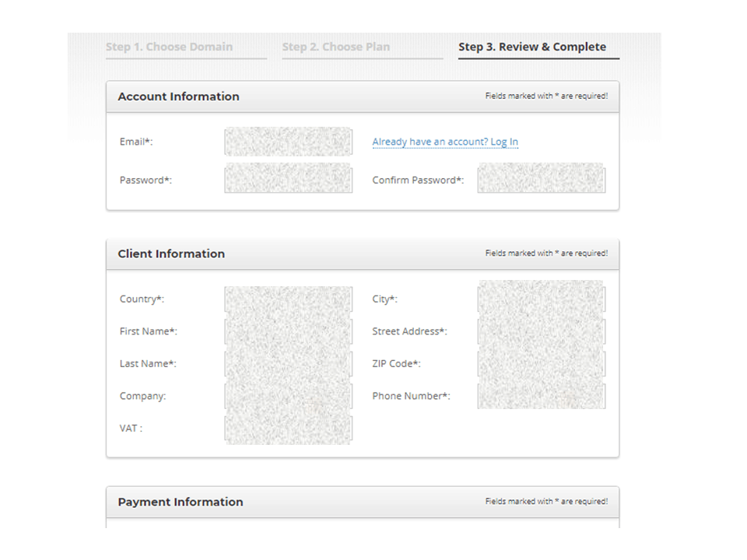The height and width of the screenshot is (560, 747).
Task: Click the City* label
Action: 385,299
